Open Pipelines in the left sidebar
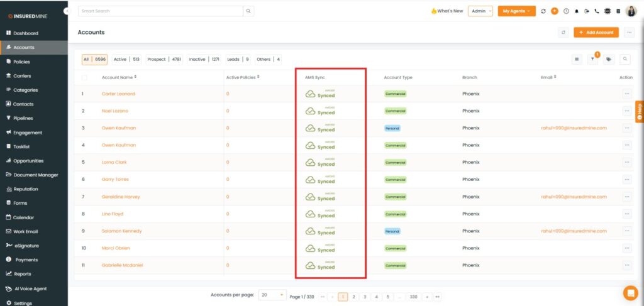The width and height of the screenshot is (644, 306). coord(23,118)
